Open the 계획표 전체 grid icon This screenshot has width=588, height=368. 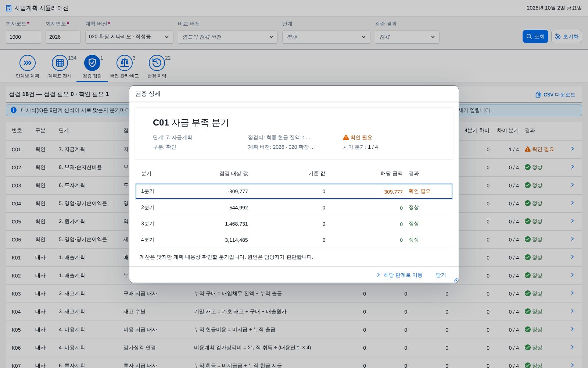tap(60, 63)
